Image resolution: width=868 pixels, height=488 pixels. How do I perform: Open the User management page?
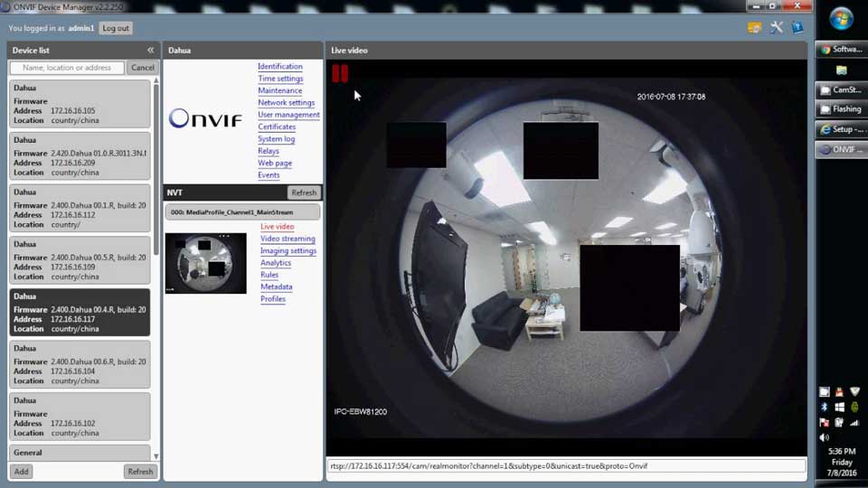(288, 115)
